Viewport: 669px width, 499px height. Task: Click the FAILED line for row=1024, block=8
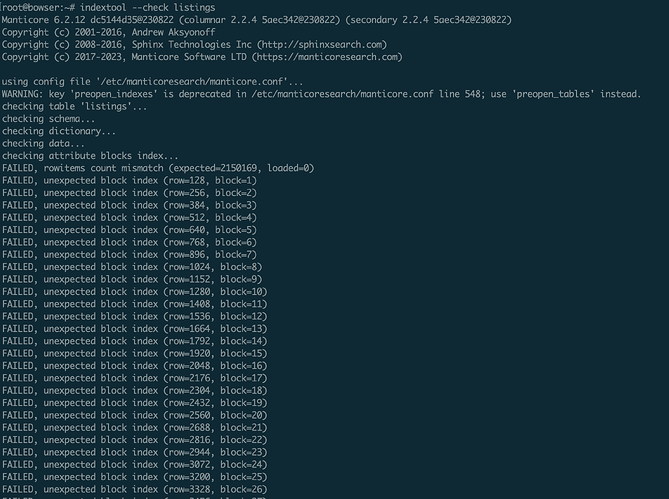pyautogui.click(x=132, y=267)
